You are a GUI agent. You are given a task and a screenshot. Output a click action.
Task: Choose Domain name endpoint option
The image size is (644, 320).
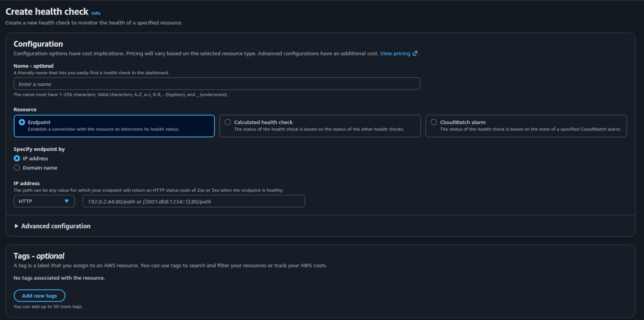pos(17,168)
